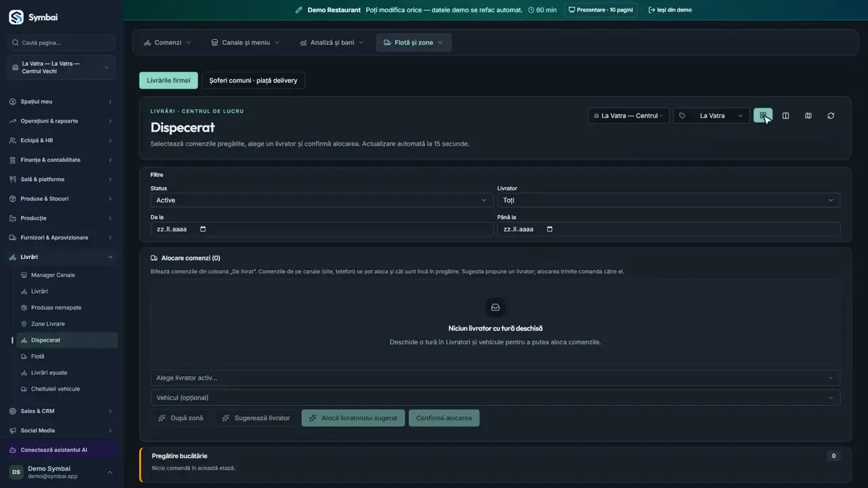Open the La Vatra brand tag dropdown
868x488 pixels.
click(711, 116)
